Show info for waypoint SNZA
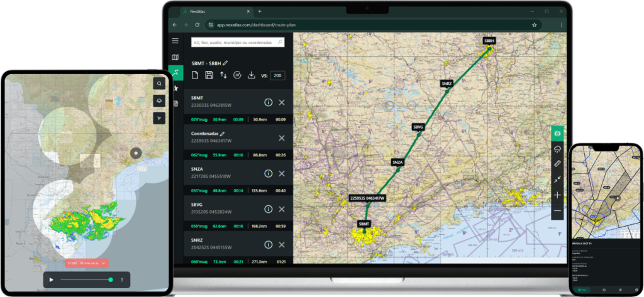 (268, 173)
